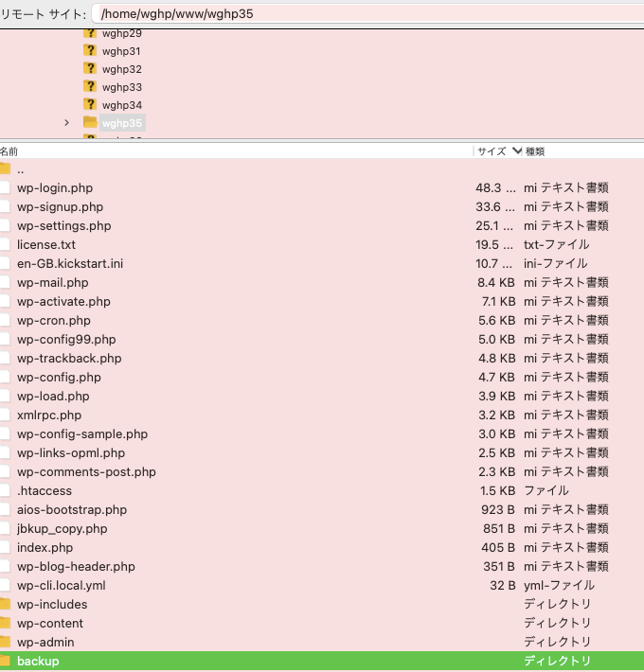Select the index.php file
The width and height of the screenshot is (644, 672).
coord(45,548)
